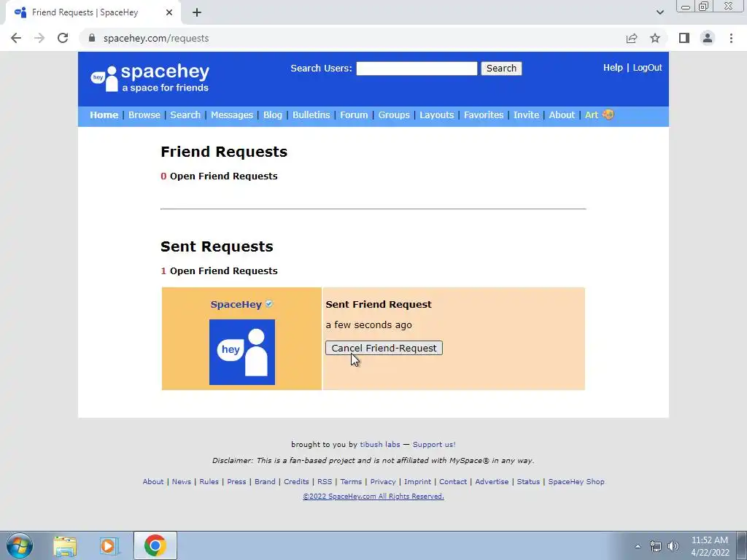Open the network tray icon
Screen dimensions: 747x560
click(656, 546)
